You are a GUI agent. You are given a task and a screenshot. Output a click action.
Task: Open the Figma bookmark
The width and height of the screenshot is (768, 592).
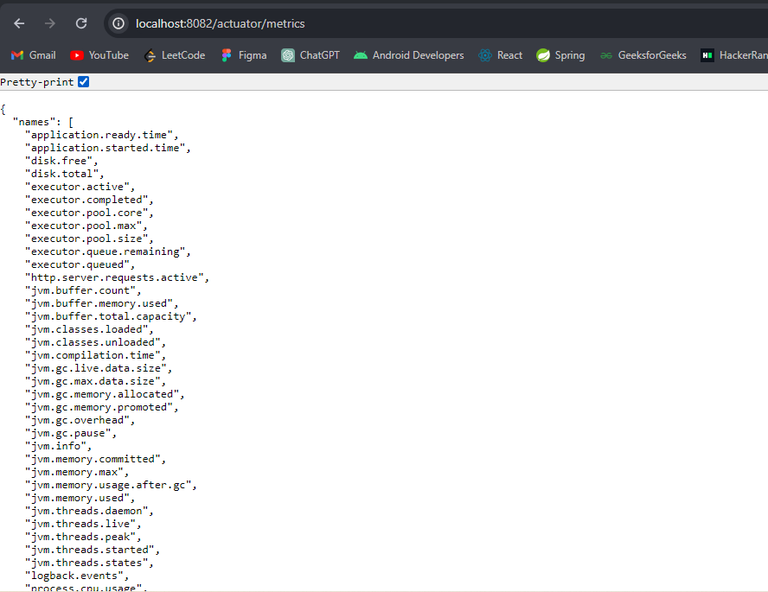pos(244,55)
